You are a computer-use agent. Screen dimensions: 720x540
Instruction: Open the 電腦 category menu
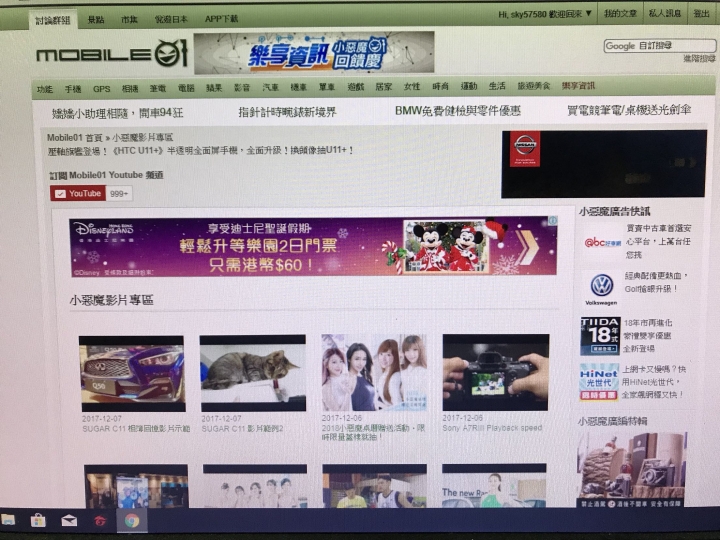point(186,88)
